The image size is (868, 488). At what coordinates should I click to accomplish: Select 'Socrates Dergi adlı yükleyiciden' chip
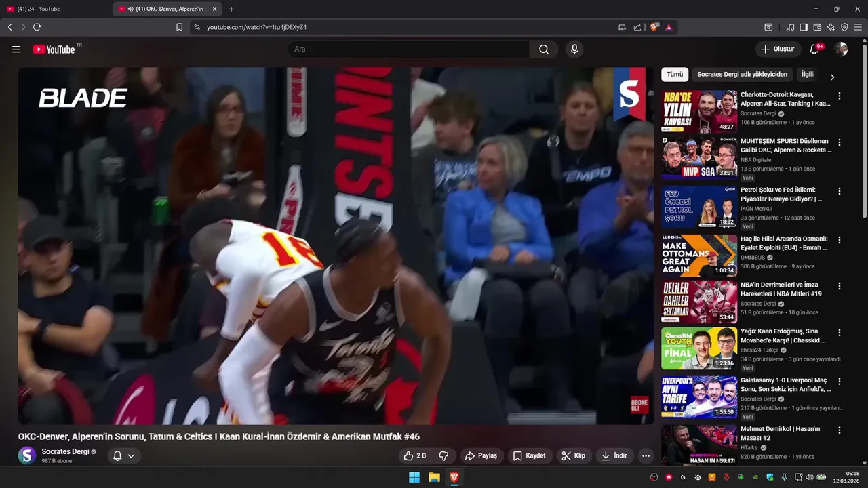pyautogui.click(x=742, y=75)
